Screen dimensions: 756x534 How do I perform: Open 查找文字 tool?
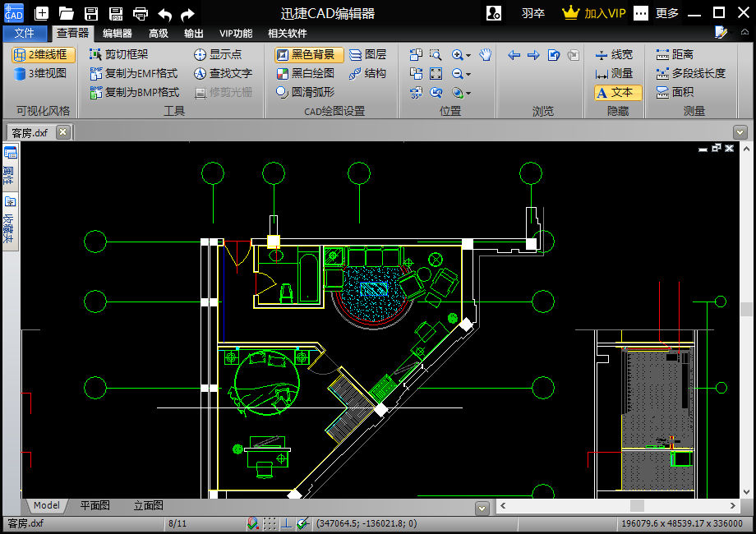[223, 73]
